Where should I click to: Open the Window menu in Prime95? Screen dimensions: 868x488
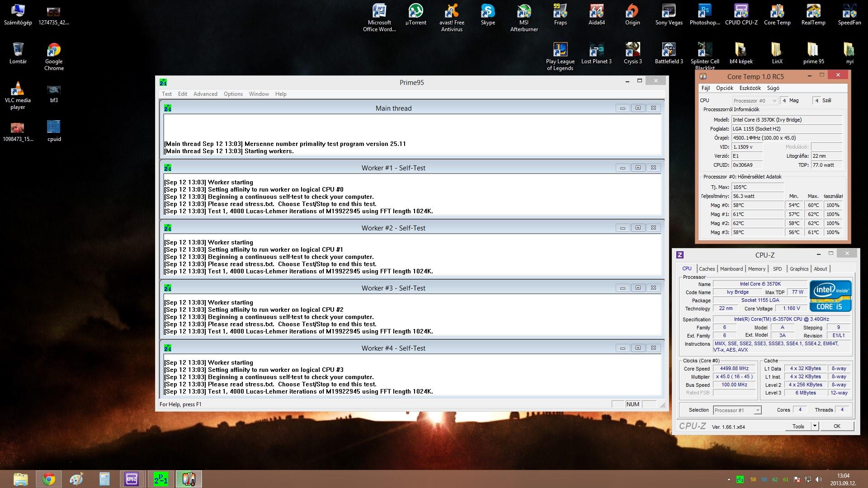[x=259, y=94]
